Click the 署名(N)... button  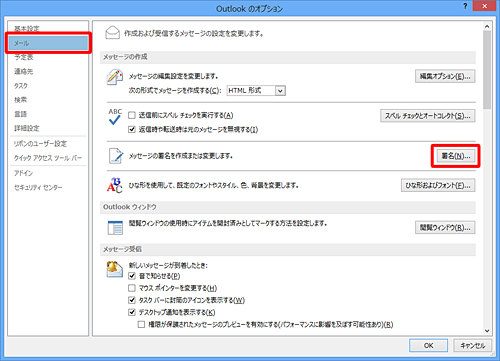456,156
